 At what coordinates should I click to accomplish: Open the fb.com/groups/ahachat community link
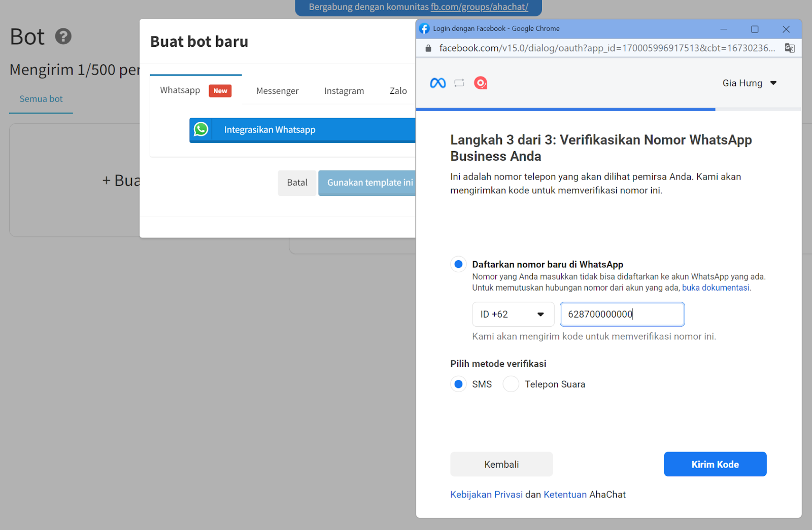(x=480, y=7)
